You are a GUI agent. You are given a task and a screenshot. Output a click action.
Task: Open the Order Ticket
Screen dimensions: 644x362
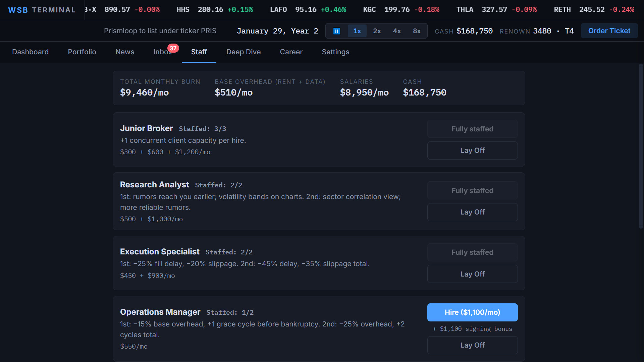pyautogui.click(x=609, y=31)
